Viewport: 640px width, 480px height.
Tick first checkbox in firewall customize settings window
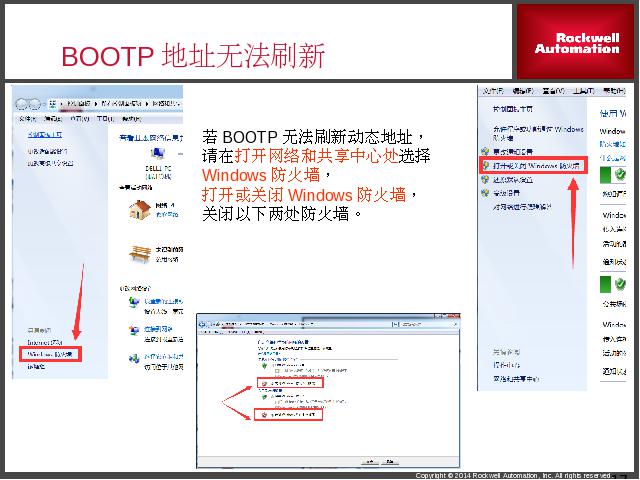click(x=278, y=371)
